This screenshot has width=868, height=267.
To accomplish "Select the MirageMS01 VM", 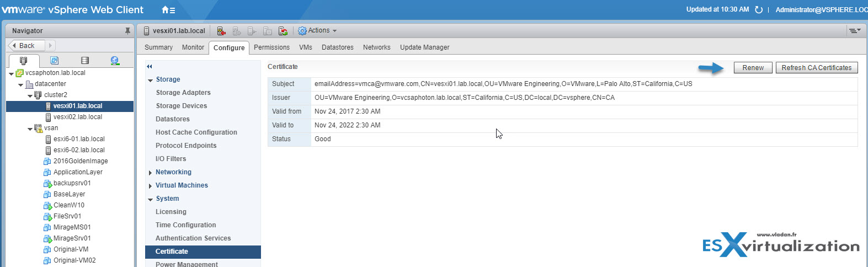I will 72,227.
